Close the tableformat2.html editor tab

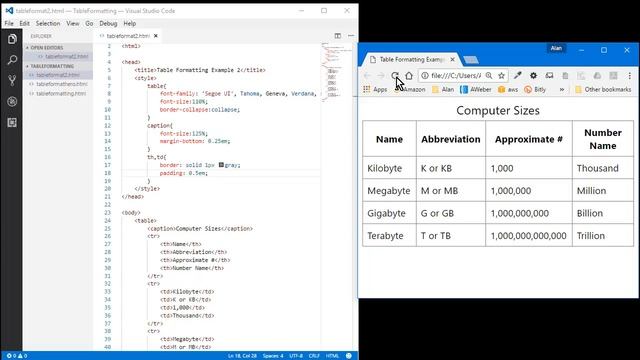click(156, 36)
